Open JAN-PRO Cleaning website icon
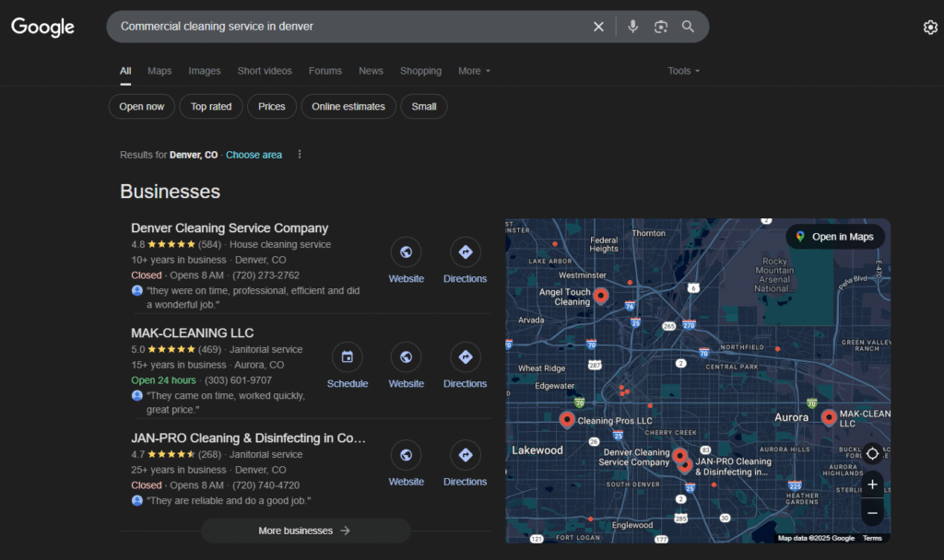The height and width of the screenshot is (560, 944). coord(406,455)
